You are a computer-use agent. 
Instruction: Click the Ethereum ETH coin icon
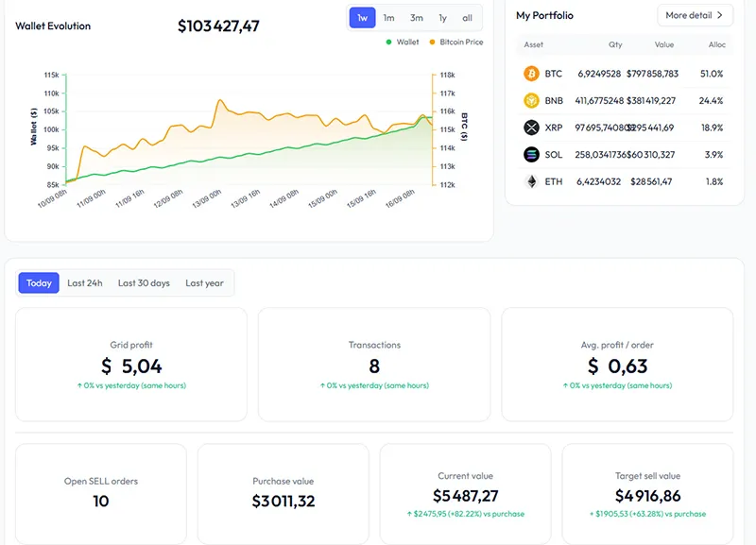coord(531,181)
